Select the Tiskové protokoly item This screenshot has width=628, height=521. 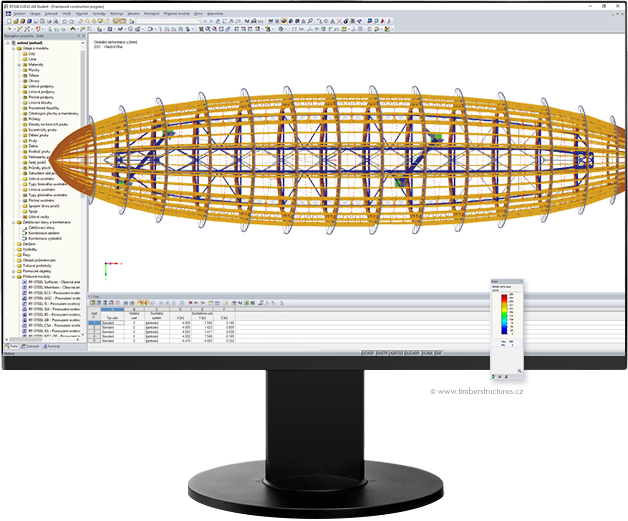click(x=37, y=266)
